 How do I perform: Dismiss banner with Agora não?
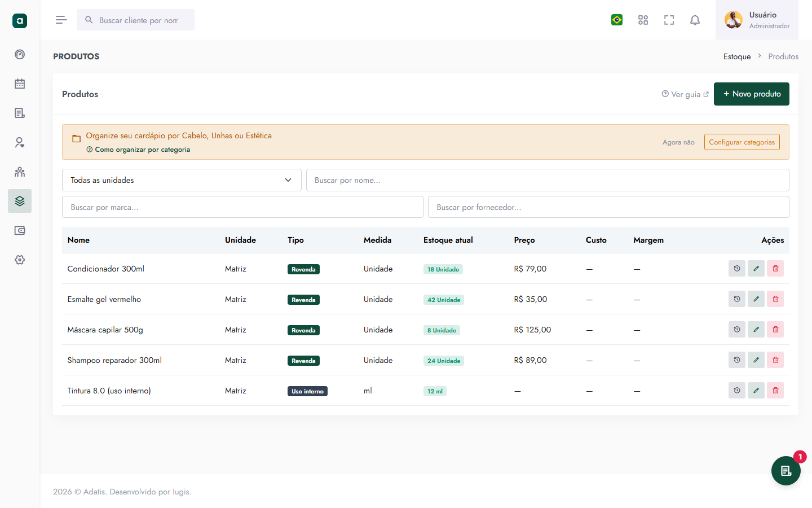click(x=678, y=142)
